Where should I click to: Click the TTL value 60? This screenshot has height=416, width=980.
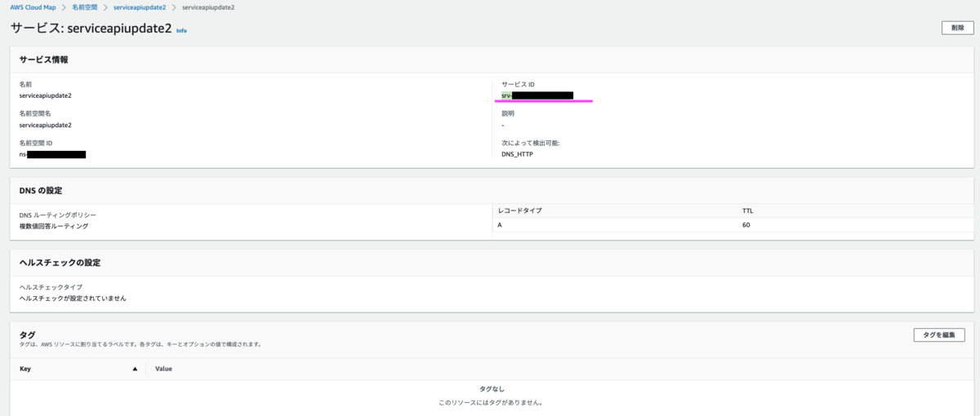[x=746, y=225]
